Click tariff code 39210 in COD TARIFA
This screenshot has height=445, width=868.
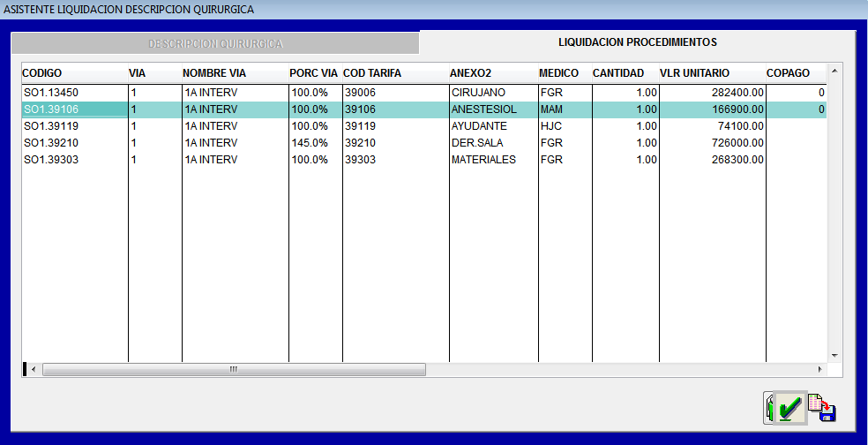[396, 142]
